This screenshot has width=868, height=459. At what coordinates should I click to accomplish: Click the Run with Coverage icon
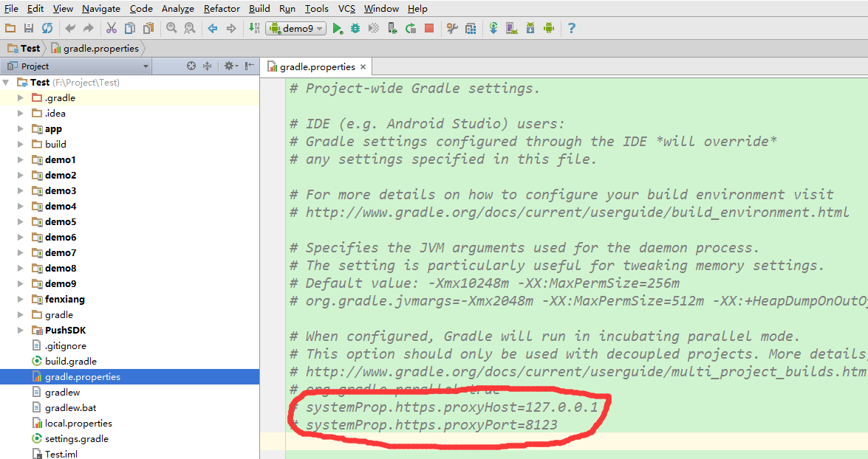click(x=374, y=28)
